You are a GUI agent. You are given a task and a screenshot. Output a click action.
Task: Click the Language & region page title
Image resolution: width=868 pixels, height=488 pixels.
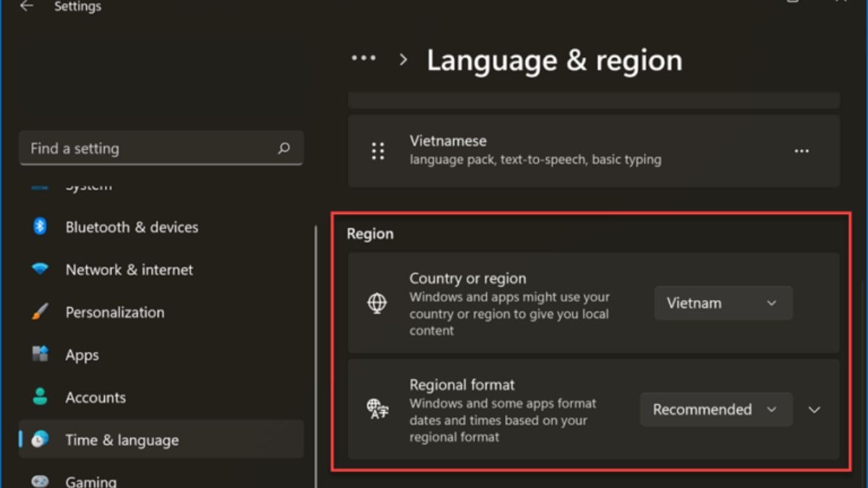pyautogui.click(x=554, y=60)
